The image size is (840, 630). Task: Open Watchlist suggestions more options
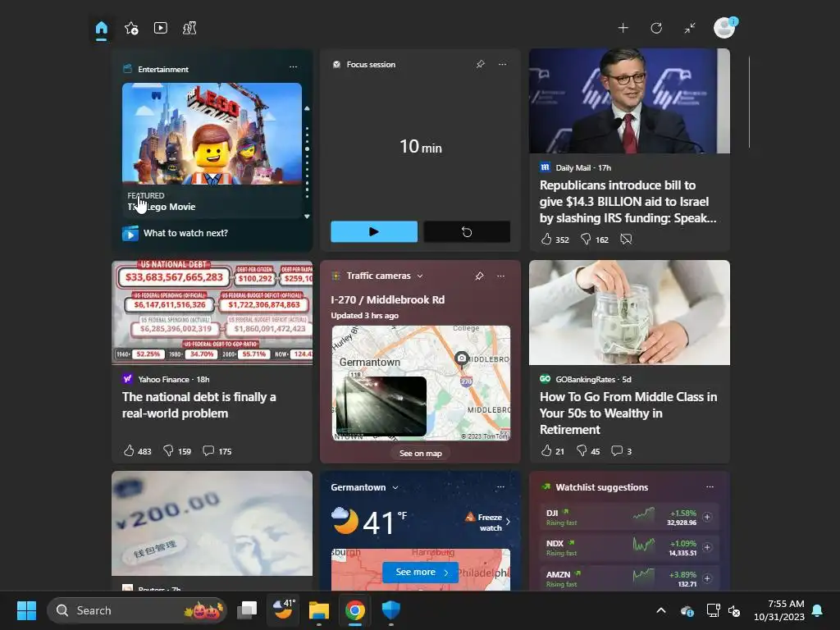710,487
